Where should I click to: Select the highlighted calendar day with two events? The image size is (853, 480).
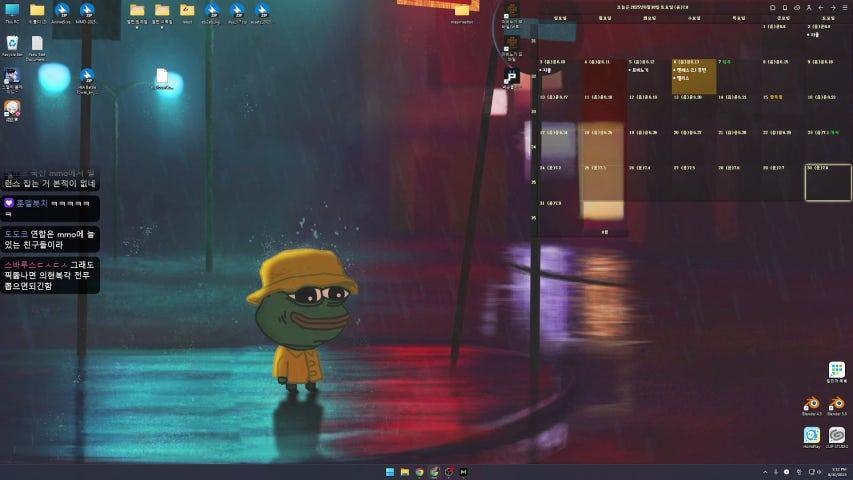(694, 76)
